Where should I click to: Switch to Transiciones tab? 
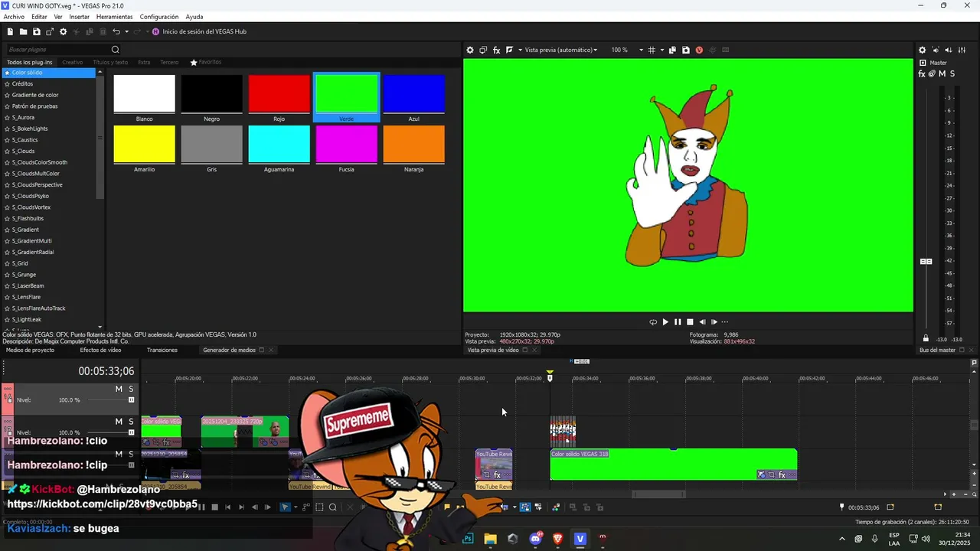coord(162,350)
